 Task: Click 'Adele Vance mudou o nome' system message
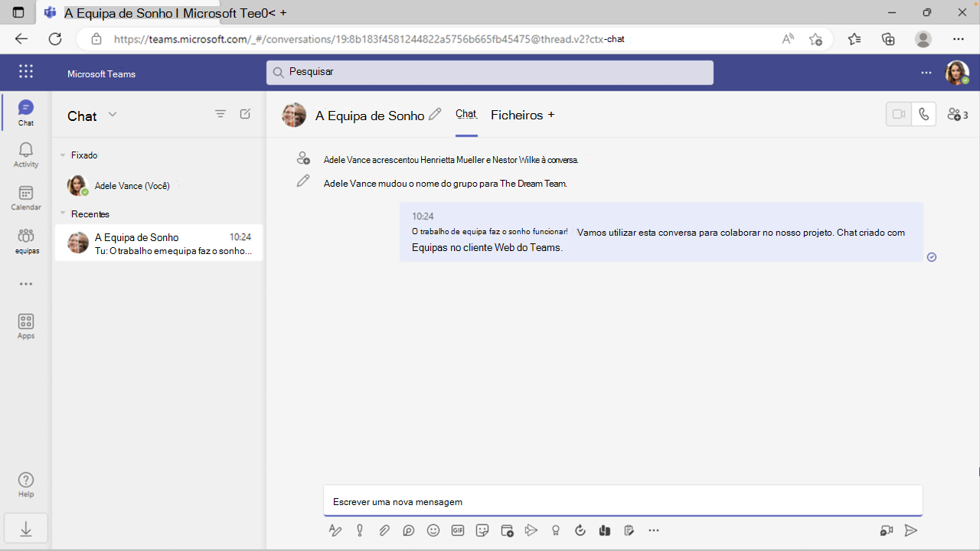pos(445,184)
